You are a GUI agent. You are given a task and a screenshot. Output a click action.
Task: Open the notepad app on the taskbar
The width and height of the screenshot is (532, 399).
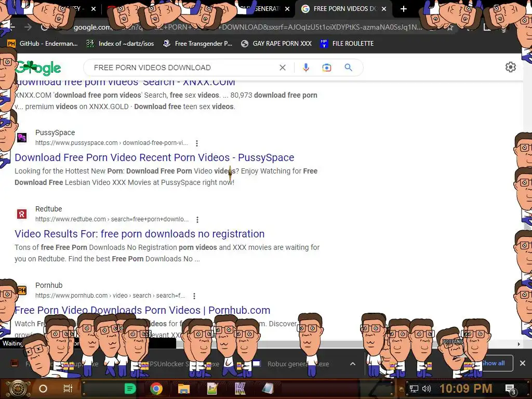click(x=212, y=389)
